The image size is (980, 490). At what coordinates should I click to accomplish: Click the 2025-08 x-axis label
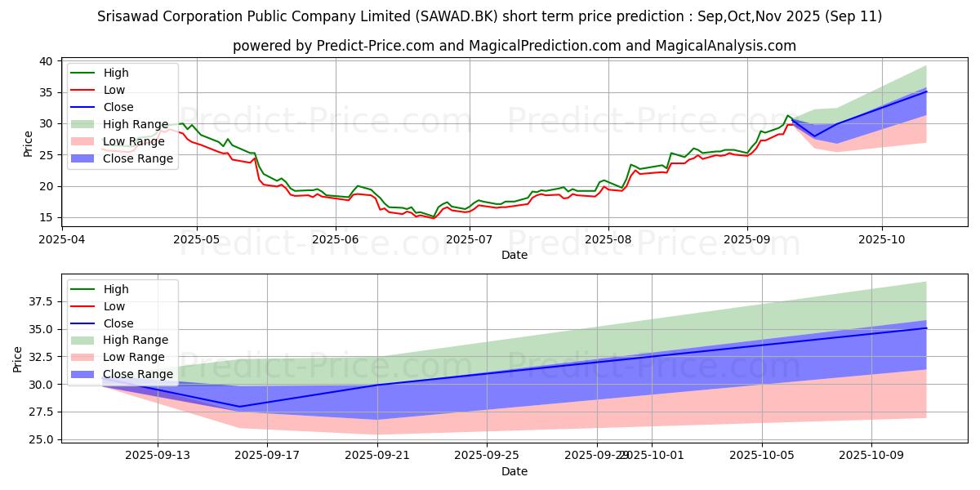(608, 240)
